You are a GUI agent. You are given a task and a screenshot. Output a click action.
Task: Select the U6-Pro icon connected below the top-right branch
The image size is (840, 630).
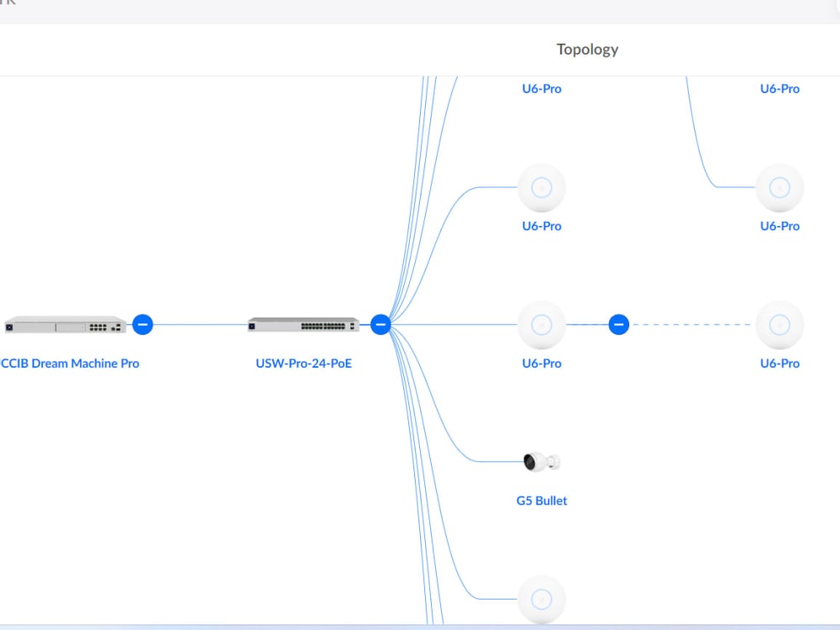coord(780,186)
